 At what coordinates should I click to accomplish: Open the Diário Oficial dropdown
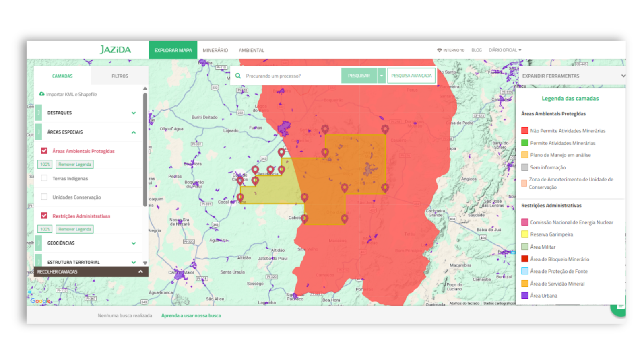505,50
